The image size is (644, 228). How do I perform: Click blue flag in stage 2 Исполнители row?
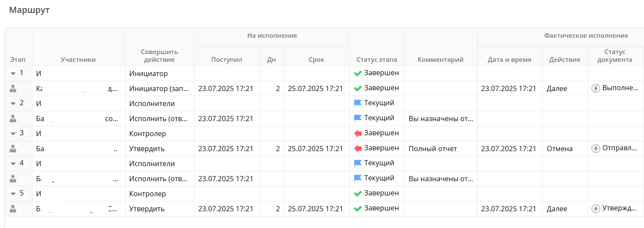pos(358,103)
